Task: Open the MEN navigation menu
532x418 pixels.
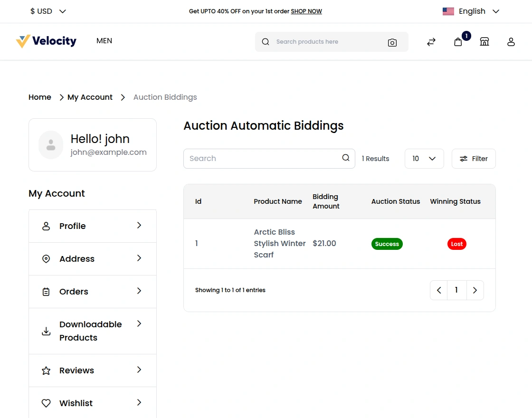Action: point(104,41)
